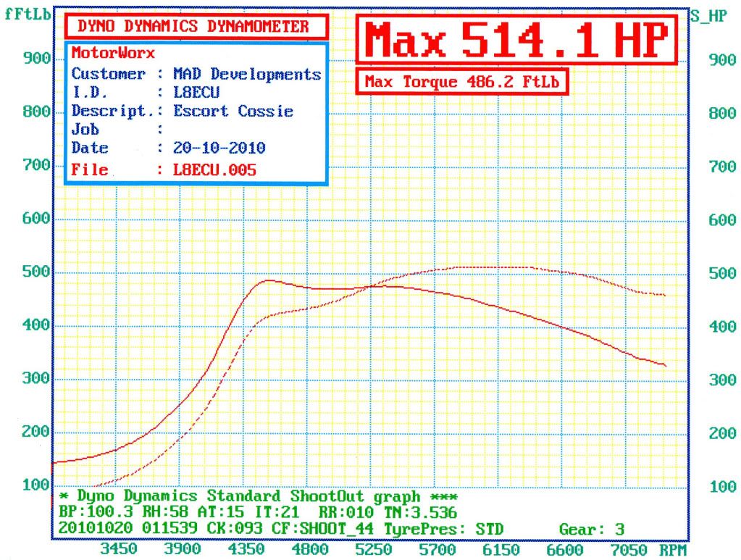Select the 'BP:100.3' barometric reading
The image size is (741, 560).
tap(96, 512)
